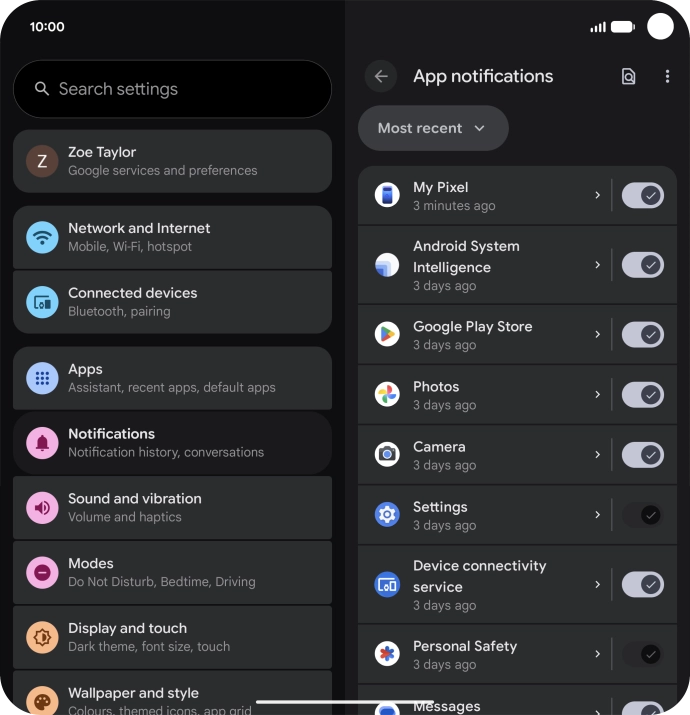Enable the Settings app notifications toggle

pos(643,515)
